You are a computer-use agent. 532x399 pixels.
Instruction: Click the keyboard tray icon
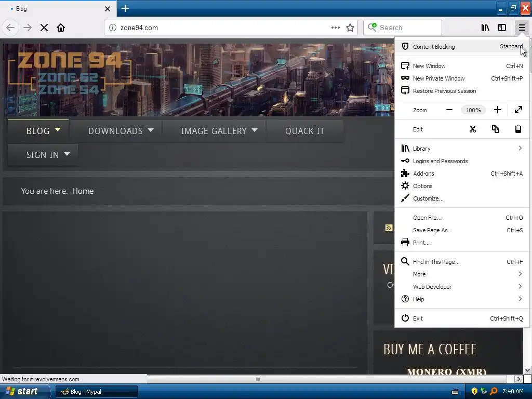pyautogui.click(x=455, y=392)
